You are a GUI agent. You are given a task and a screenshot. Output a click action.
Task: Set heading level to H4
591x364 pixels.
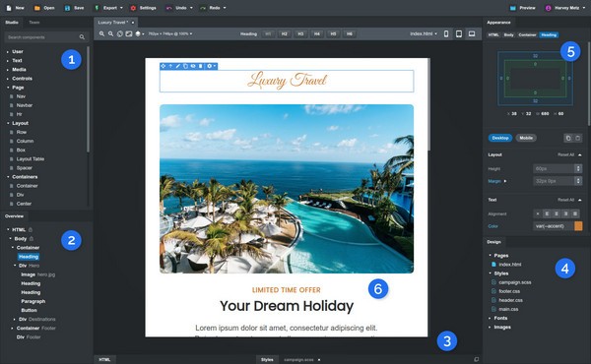tap(316, 33)
